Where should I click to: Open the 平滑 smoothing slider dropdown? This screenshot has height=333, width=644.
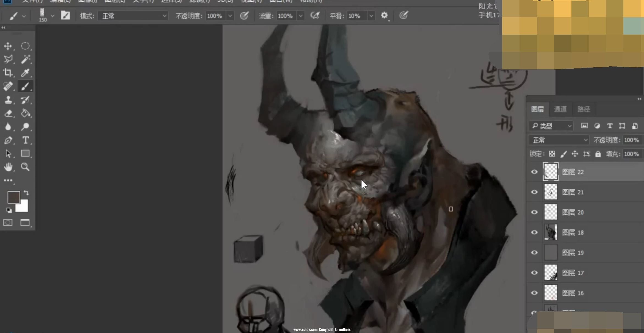coord(371,16)
